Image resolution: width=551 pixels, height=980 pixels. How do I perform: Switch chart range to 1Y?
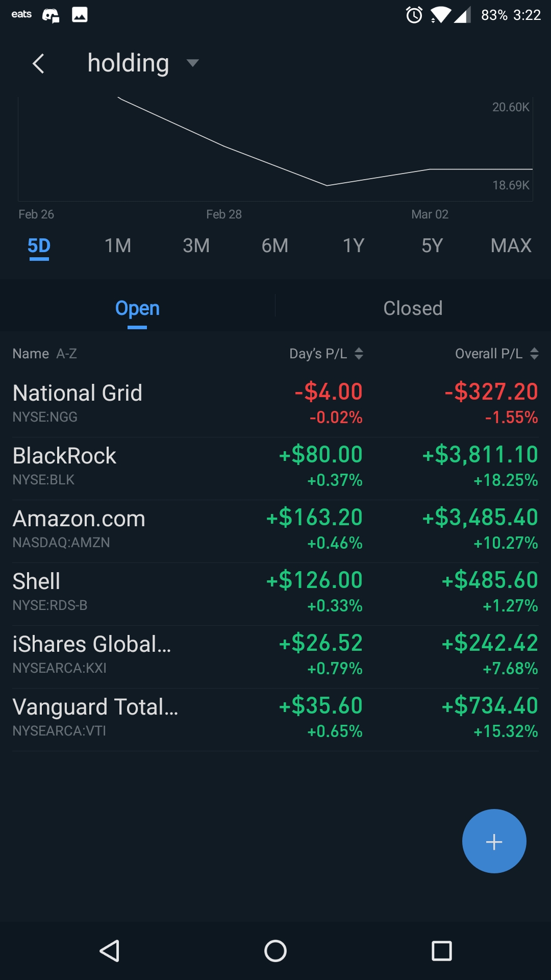pyautogui.click(x=354, y=246)
